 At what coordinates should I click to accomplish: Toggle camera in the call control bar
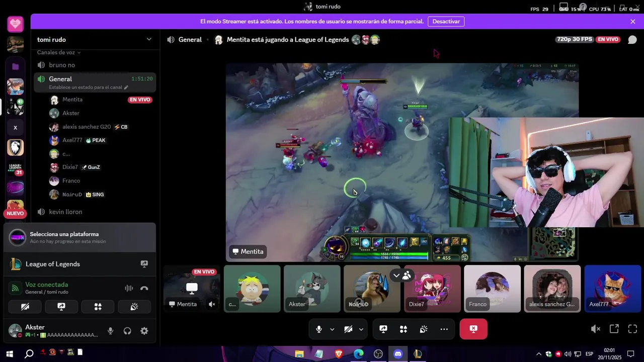348,329
